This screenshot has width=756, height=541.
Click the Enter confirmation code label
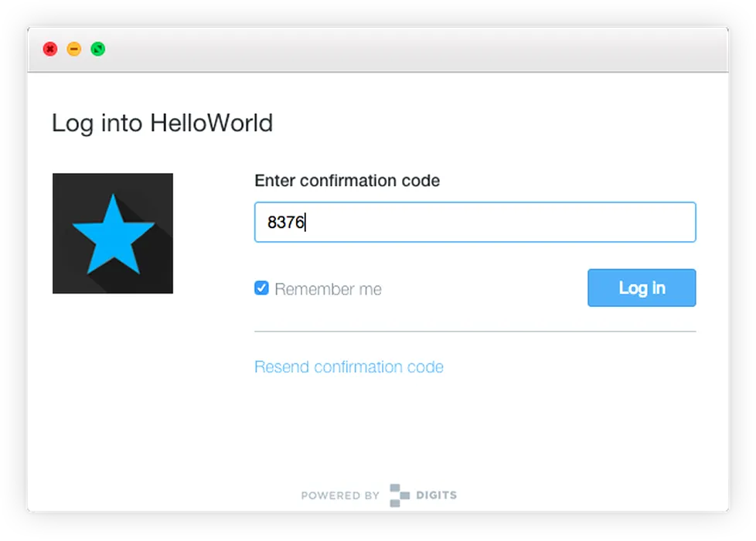[347, 181]
